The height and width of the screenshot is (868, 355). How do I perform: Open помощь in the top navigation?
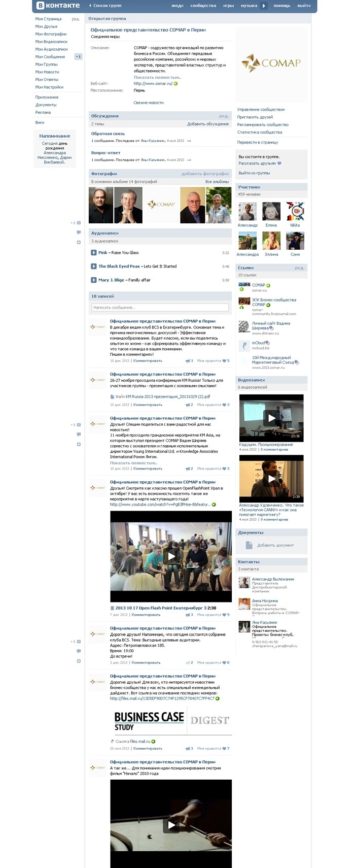point(282,6)
